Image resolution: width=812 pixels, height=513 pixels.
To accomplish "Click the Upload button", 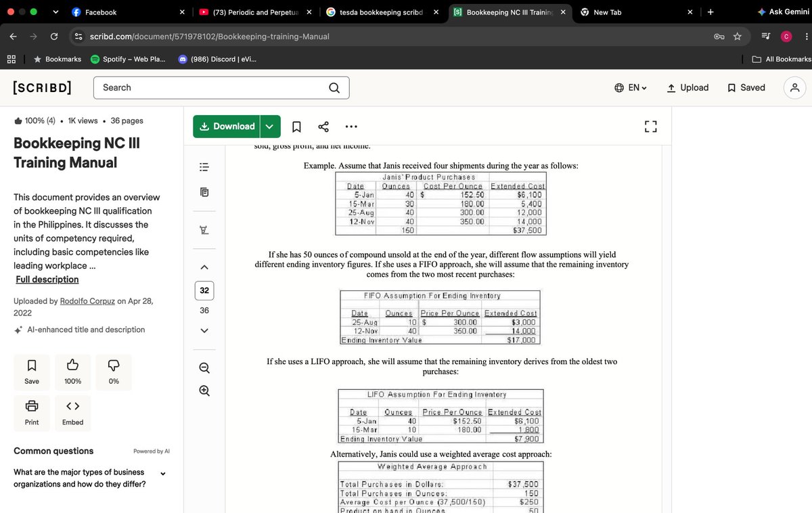I will point(687,87).
